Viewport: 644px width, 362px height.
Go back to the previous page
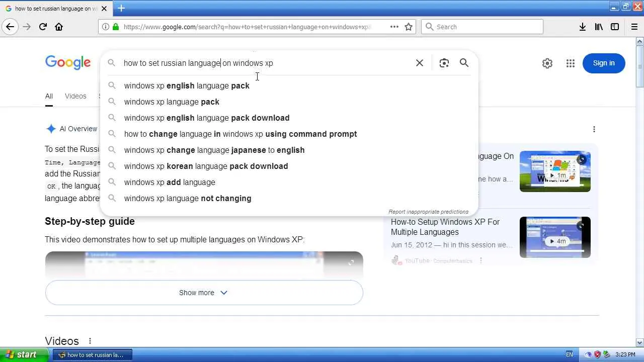click(10, 27)
